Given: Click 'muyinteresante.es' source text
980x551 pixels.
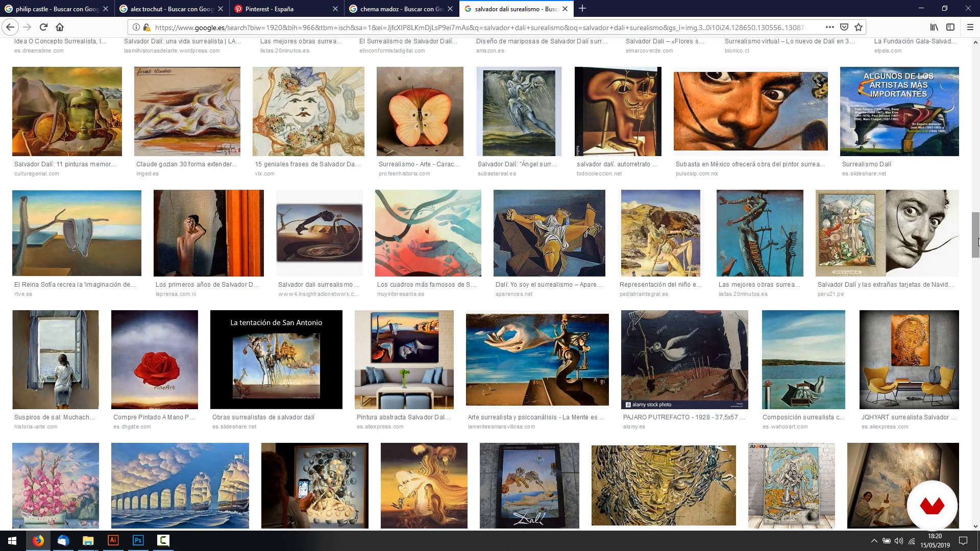Looking at the screenshot, I should pyautogui.click(x=401, y=294).
